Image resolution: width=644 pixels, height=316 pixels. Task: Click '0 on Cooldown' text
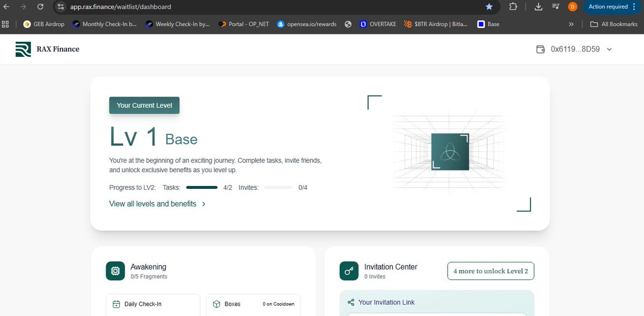[279, 304]
